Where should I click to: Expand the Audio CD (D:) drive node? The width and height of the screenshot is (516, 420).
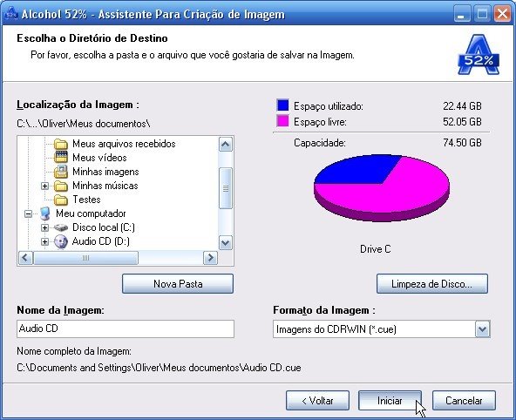coord(44,241)
